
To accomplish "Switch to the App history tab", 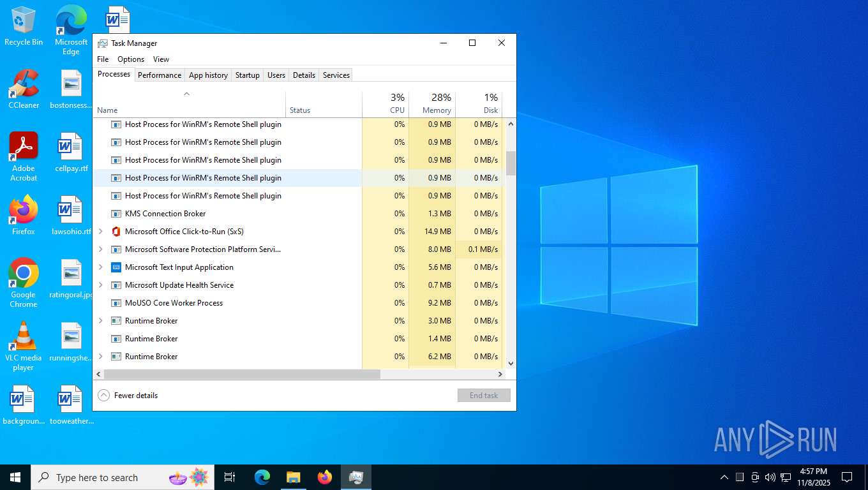I will tap(208, 75).
